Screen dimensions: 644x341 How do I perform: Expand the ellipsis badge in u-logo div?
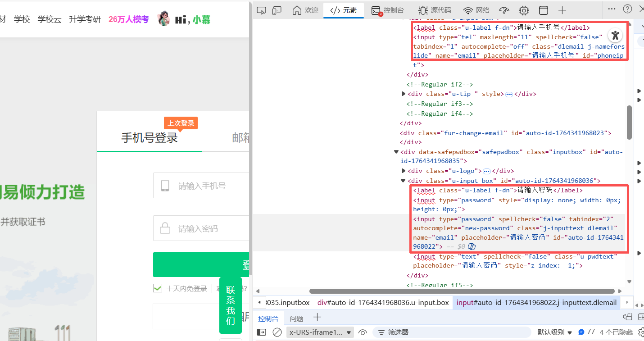tap(486, 171)
